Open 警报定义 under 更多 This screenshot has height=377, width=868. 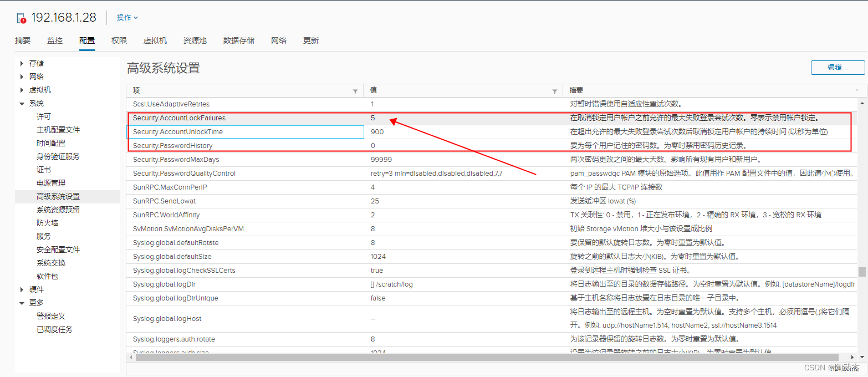pos(51,316)
